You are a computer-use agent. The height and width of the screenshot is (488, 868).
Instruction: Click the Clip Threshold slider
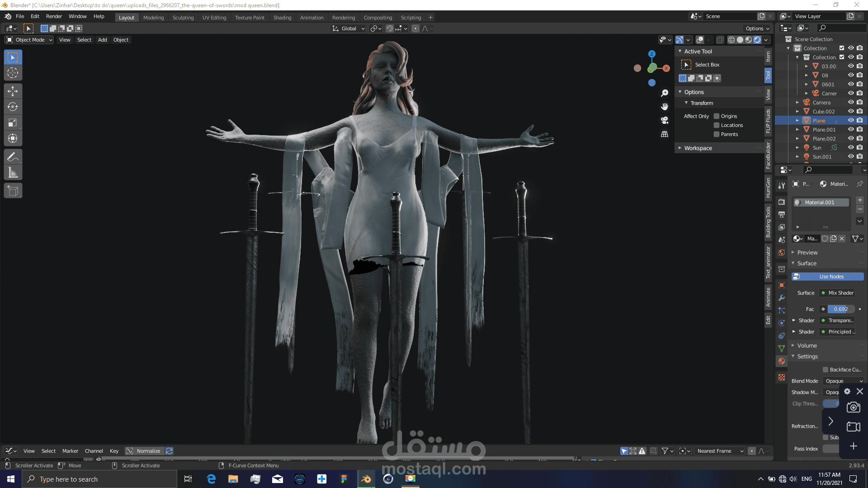tap(831, 404)
